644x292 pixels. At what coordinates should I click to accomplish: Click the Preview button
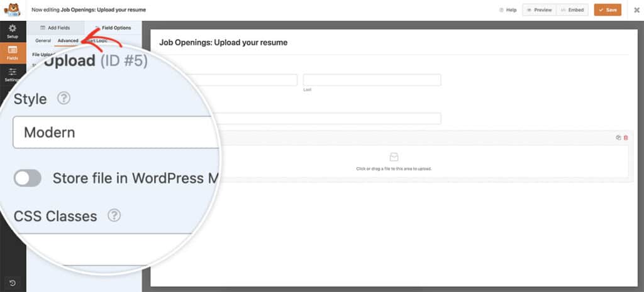[x=538, y=10]
